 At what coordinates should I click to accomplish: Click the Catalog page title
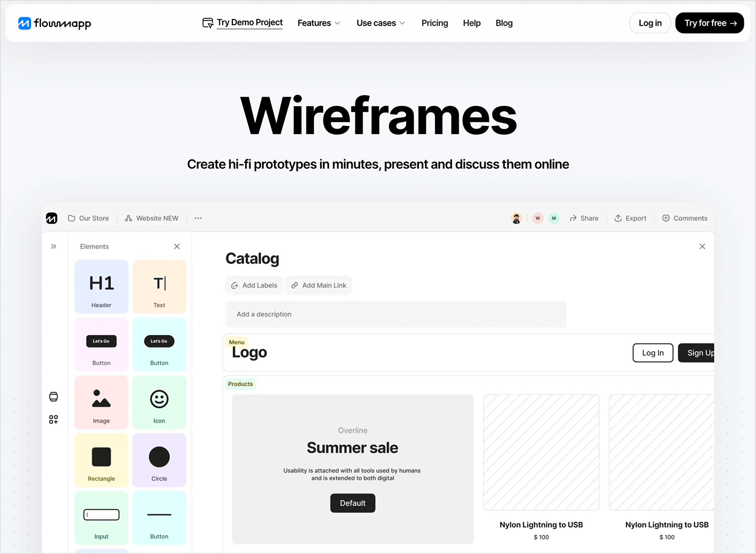[252, 258]
